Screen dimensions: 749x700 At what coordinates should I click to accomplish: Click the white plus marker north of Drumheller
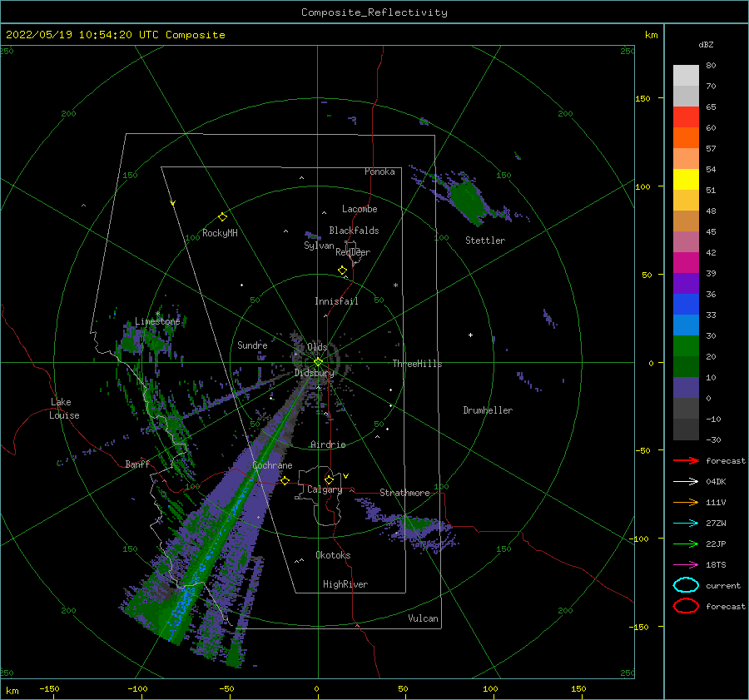coord(470,335)
